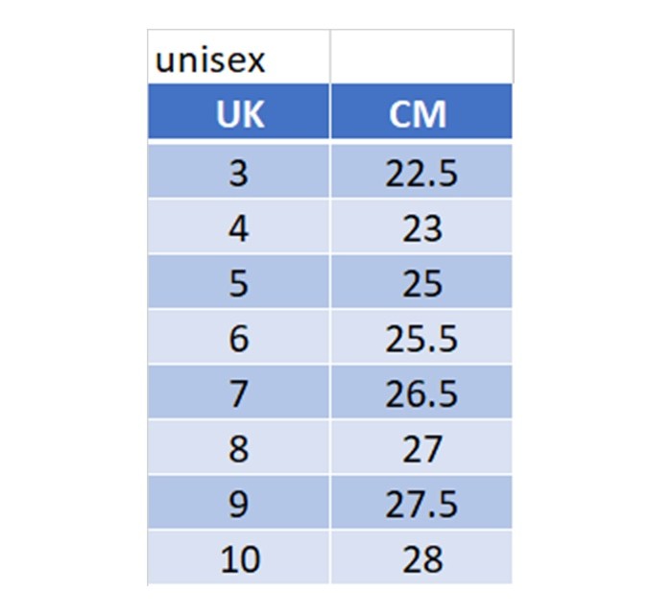The height and width of the screenshot is (616, 672).
Task: Click the UK size 7 cell
Action: point(238,393)
